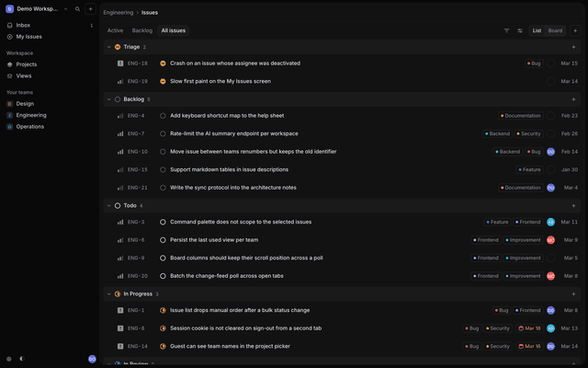The image size is (588, 368).
Task: Click the add view plus button beside Board
Action: coord(575,30)
